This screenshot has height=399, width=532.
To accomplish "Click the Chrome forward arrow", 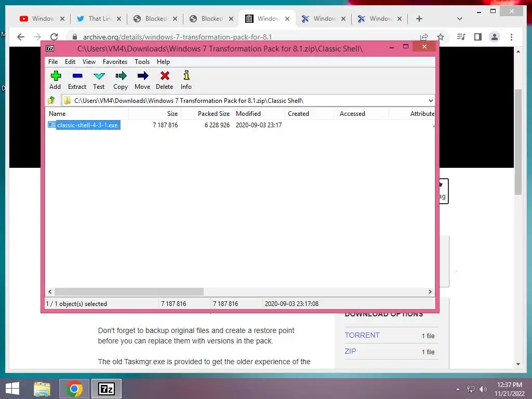I will (x=37, y=37).
